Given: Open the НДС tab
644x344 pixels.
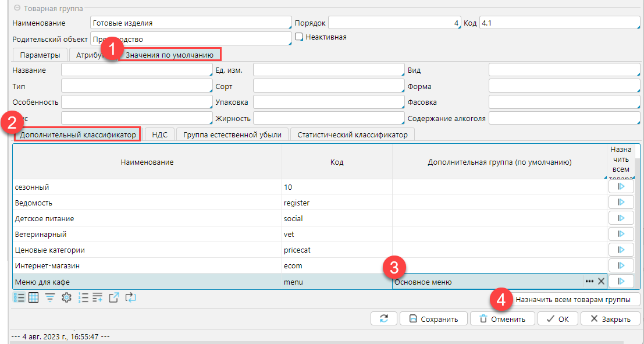Looking at the screenshot, I should pos(159,134).
